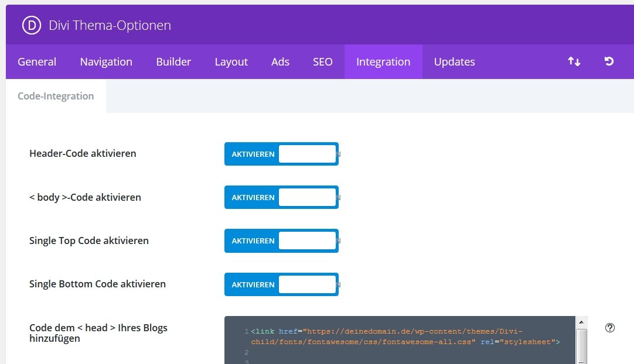
Task: Open the Navigation tab
Action: tap(106, 61)
